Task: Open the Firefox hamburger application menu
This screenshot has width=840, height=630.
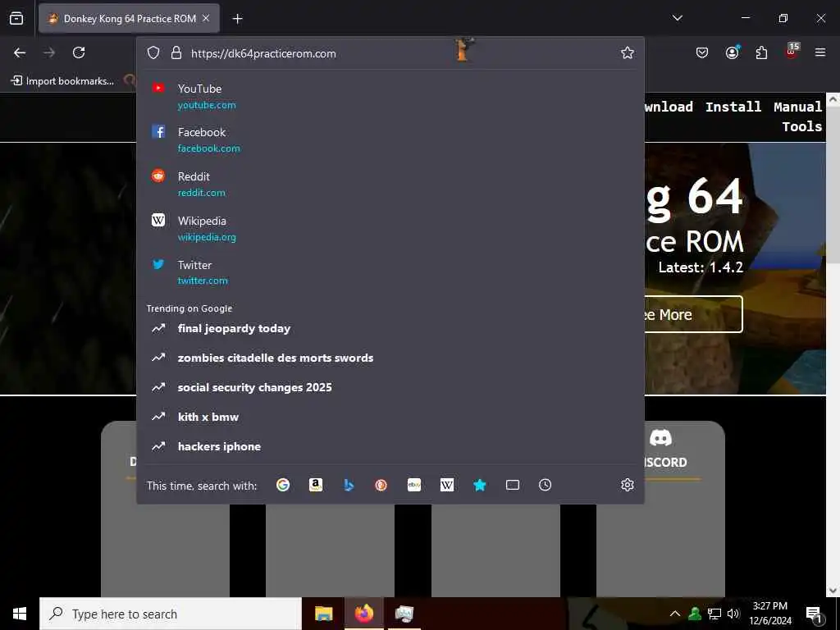Action: [819, 52]
